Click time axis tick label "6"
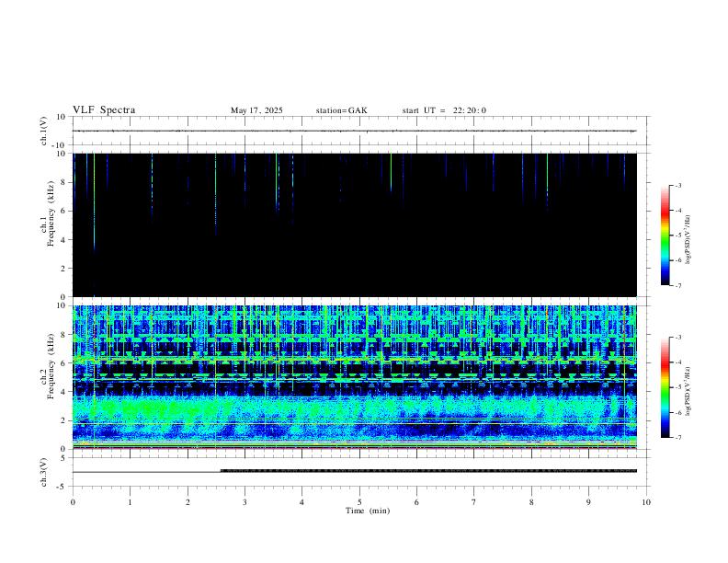The width and height of the screenshot is (728, 563). click(417, 502)
